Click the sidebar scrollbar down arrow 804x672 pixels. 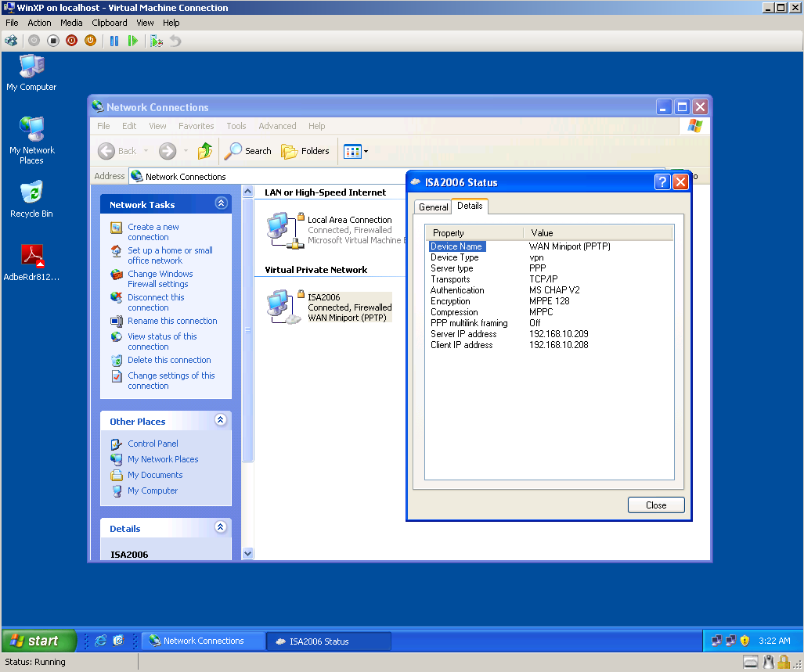coord(247,553)
